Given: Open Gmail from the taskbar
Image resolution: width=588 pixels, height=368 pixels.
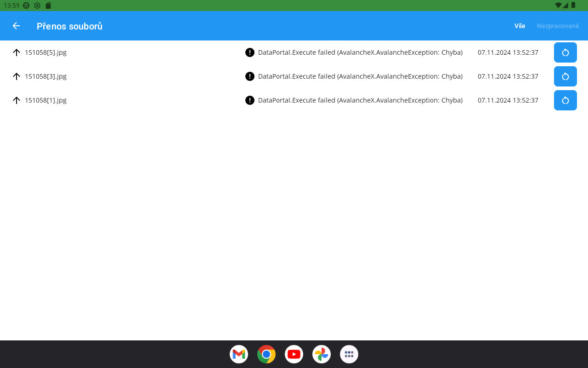Looking at the screenshot, I should pos(239,354).
